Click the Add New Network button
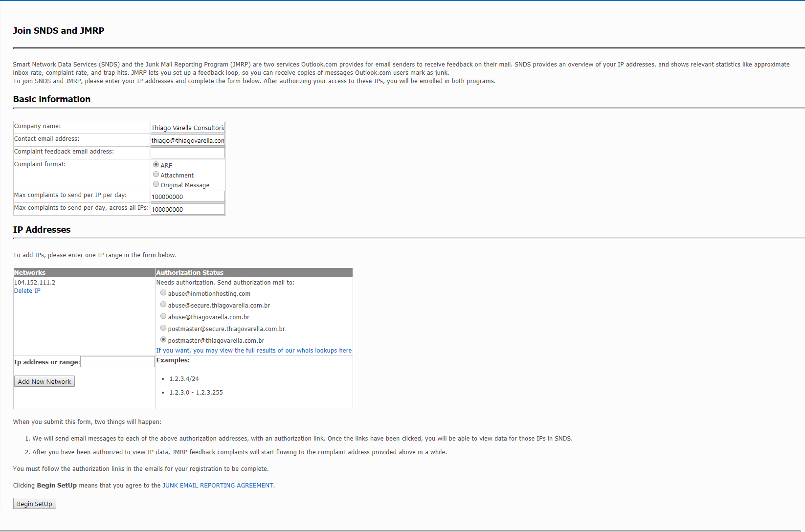This screenshot has width=805, height=532. [45, 381]
